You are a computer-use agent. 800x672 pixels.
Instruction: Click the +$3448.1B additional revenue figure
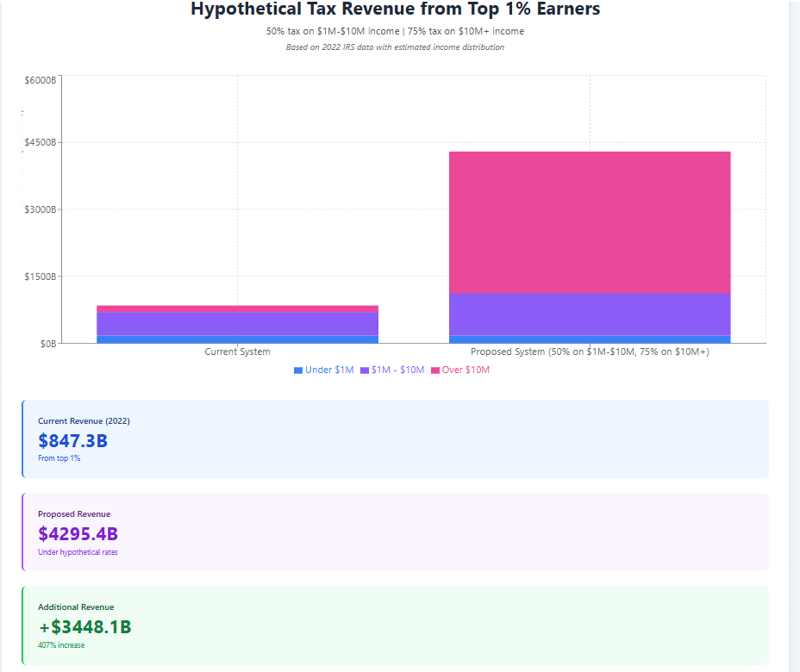point(84,627)
